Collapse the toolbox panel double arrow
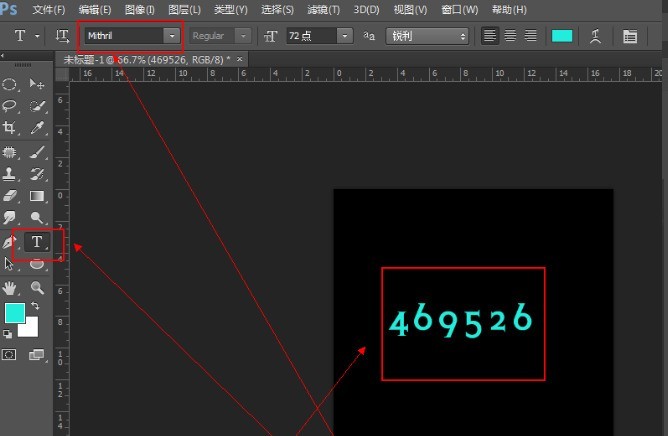This screenshot has width=668, height=436. point(3,55)
